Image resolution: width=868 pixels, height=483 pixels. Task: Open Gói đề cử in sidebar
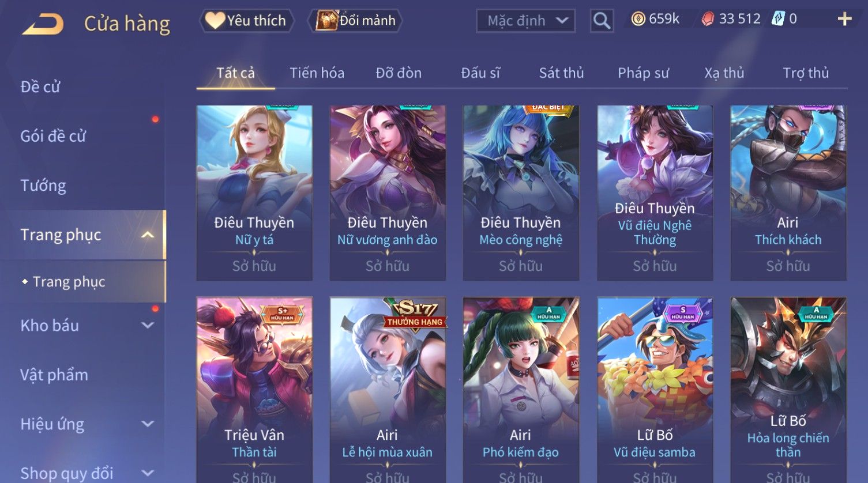[53, 136]
